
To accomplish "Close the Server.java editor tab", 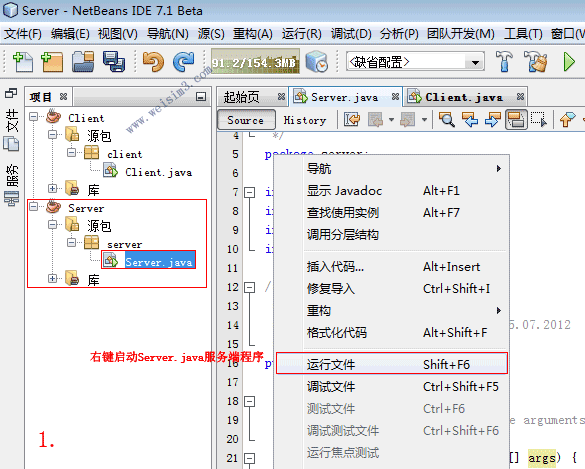I will pos(395,97).
